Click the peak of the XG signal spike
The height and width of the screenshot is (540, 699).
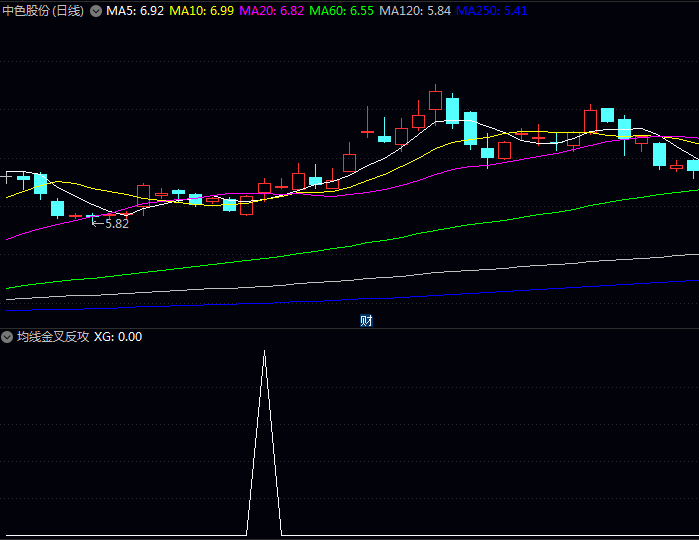[x=264, y=352]
